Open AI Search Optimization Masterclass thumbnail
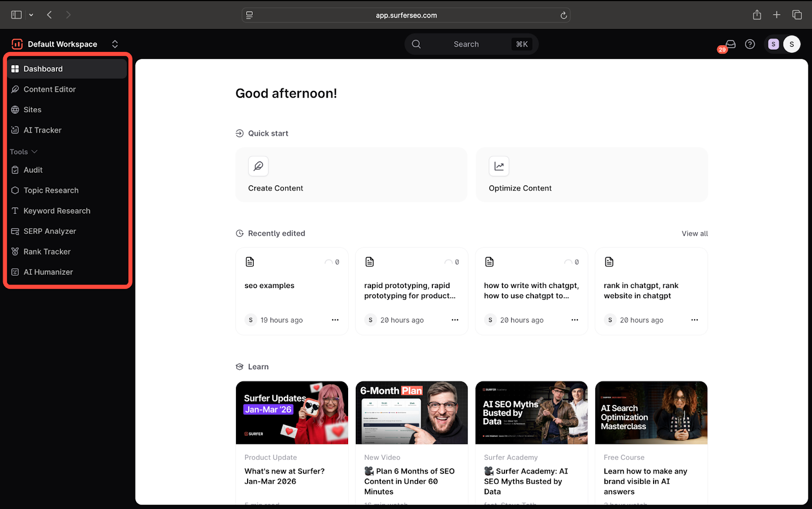 pyautogui.click(x=651, y=412)
